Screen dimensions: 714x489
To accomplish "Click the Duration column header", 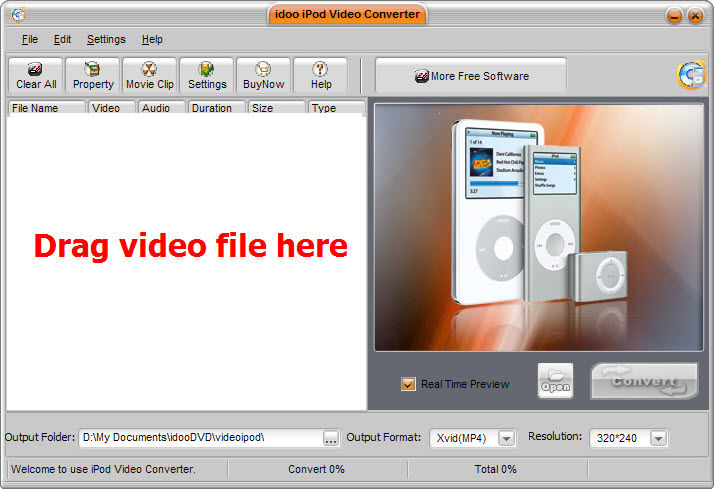I will [x=217, y=108].
